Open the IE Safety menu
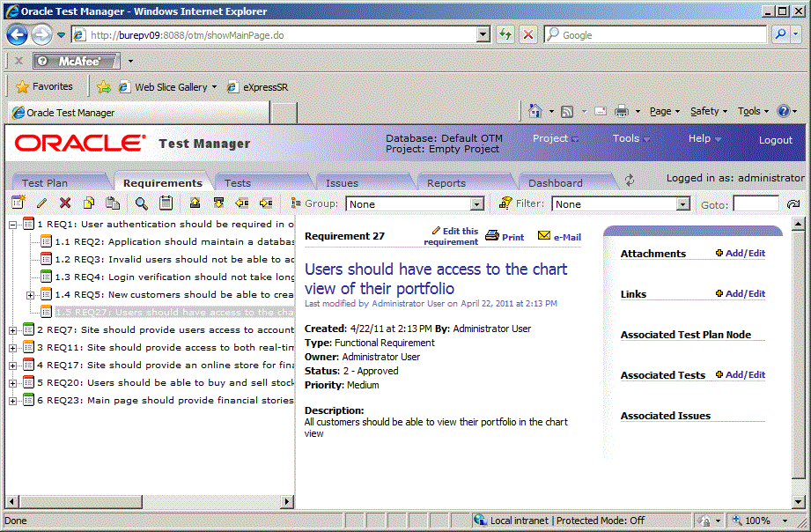The image size is (811, 532). coord(709,111)
